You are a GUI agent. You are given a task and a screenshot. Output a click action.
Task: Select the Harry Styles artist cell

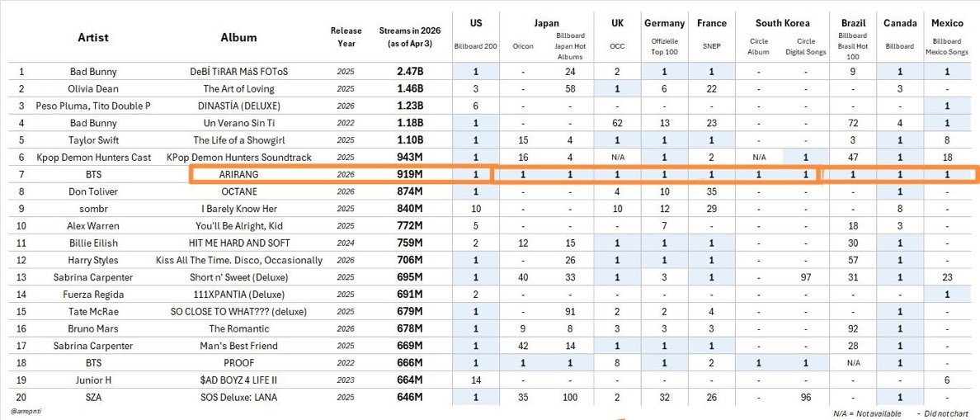[x=93, y=259]
